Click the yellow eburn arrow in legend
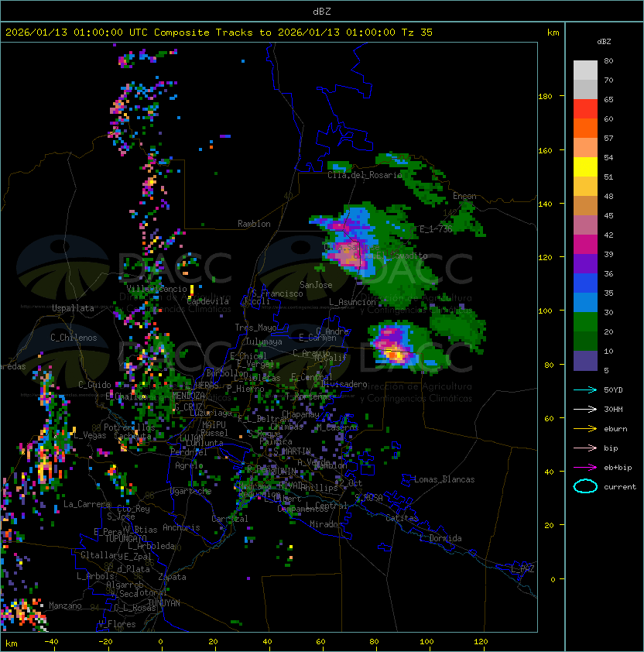 (x=585, y=429)
